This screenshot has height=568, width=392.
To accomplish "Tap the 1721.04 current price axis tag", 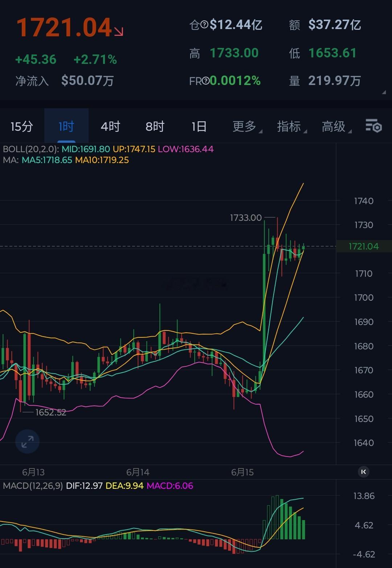I will 364,247.
